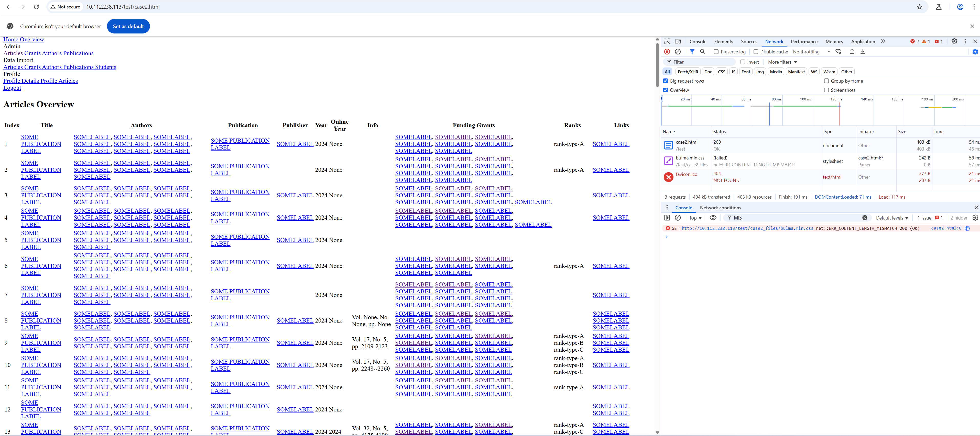Click Export HAR download icon
Image resolution: width=980 pixels, height=436 pixels.
(863, 52)
